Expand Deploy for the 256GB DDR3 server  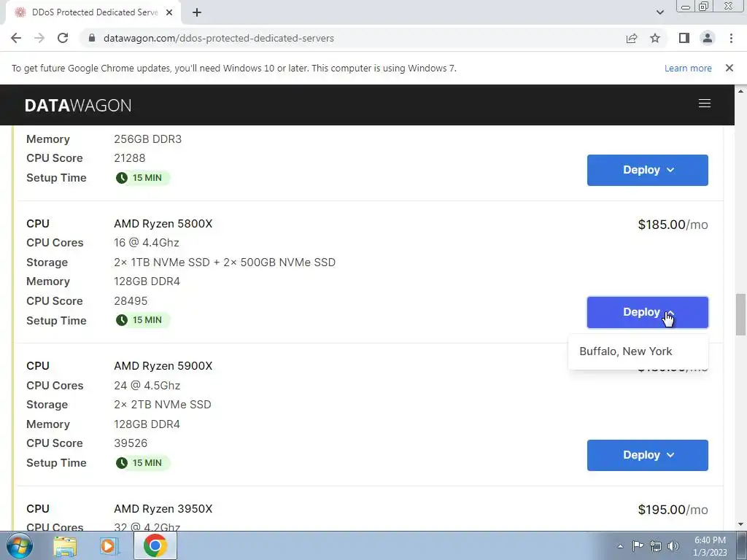click(648, 170)
